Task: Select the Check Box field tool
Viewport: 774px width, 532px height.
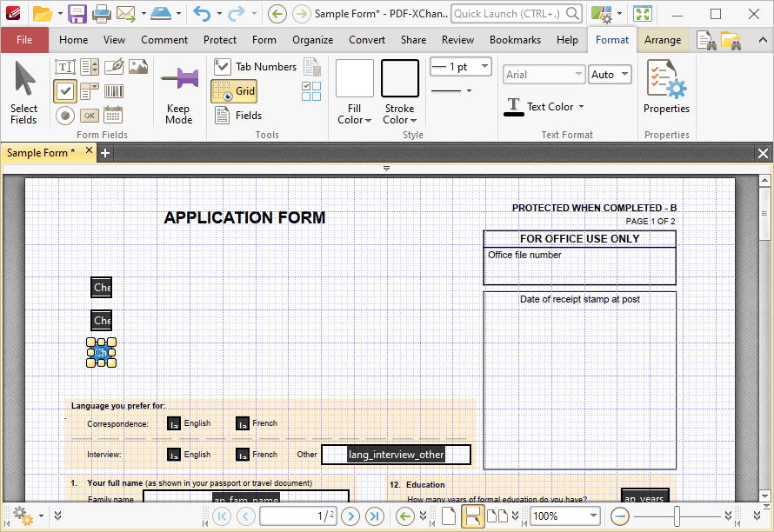Action: [65, 90]
